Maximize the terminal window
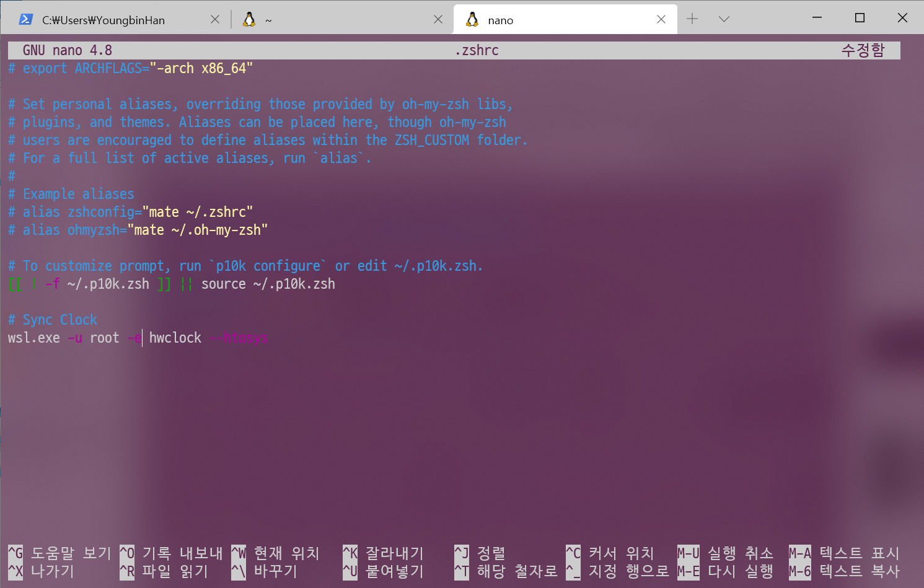Viewport: 924px width, 588px height. tap(860, 18)
